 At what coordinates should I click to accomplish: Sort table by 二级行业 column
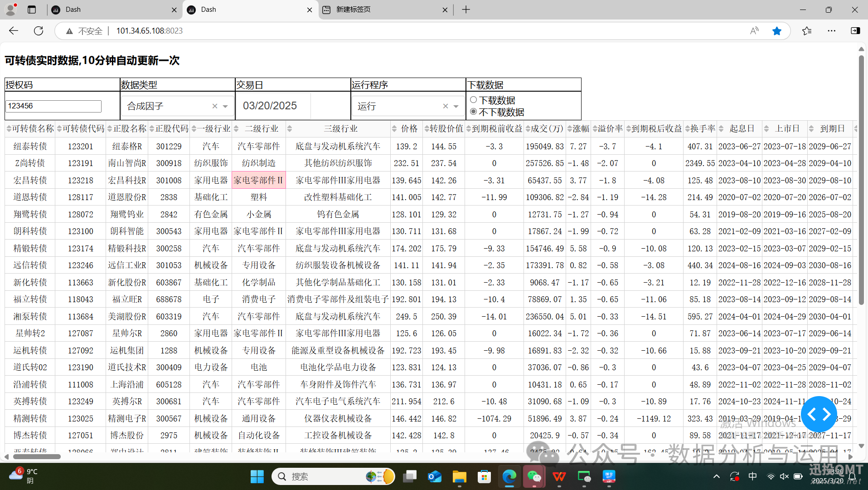[236, 129]
